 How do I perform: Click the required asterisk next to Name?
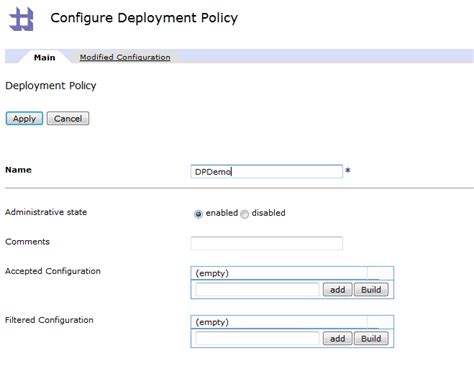(348, 170)
